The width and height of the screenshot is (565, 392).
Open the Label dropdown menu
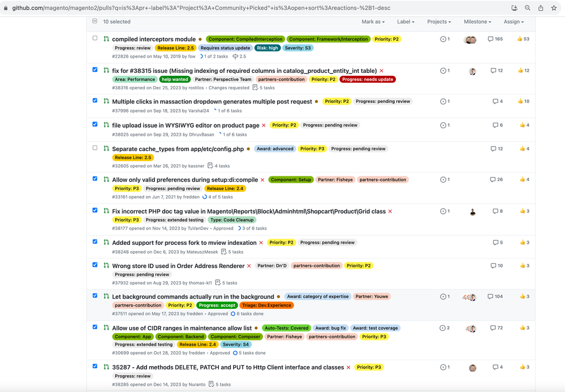coord(406,21)
